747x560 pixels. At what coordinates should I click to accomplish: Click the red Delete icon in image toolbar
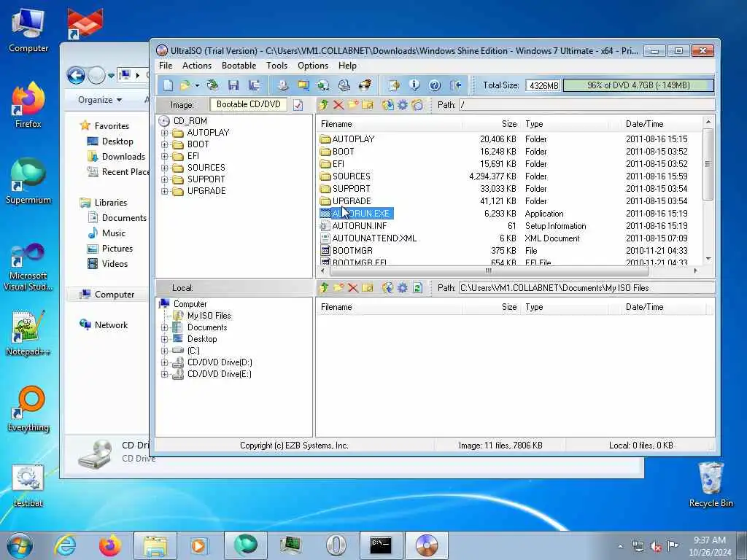pos(338,105)
